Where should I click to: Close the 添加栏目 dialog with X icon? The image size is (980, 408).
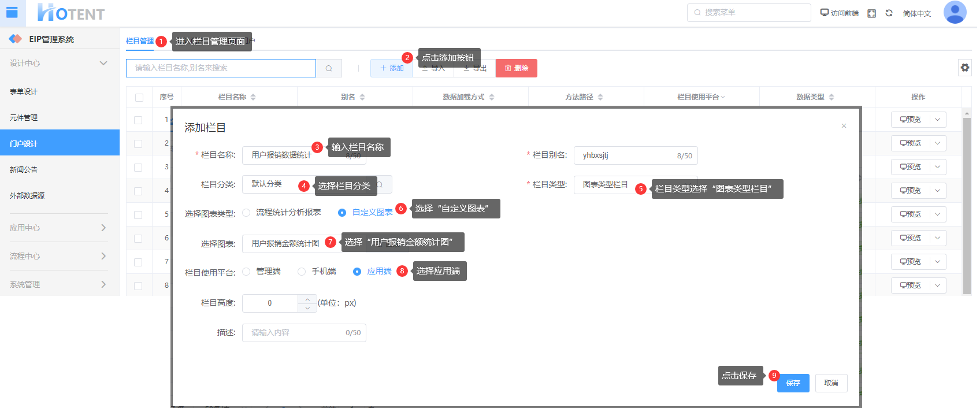844,126
